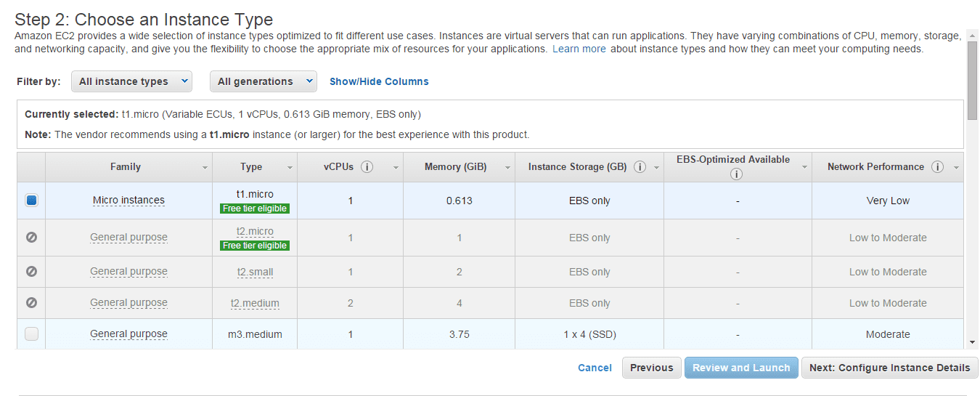Sort by the Memory (GiB) column header

tap(455, 167)
